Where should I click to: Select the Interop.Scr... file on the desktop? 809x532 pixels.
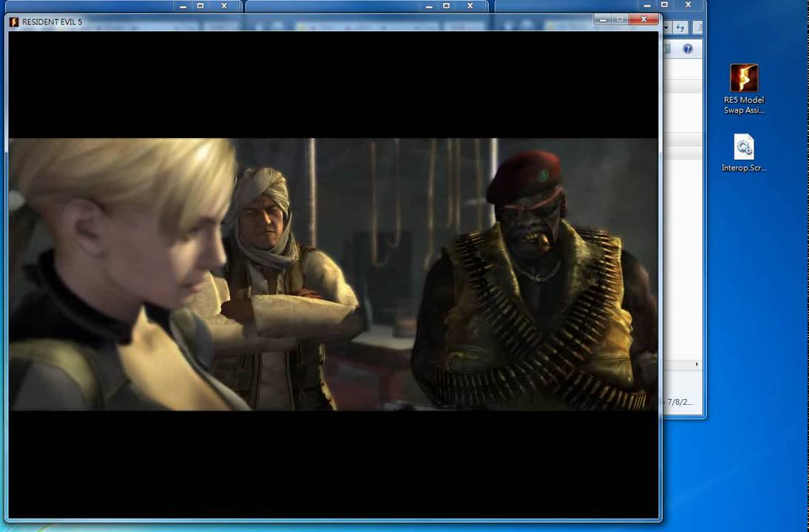743,153
